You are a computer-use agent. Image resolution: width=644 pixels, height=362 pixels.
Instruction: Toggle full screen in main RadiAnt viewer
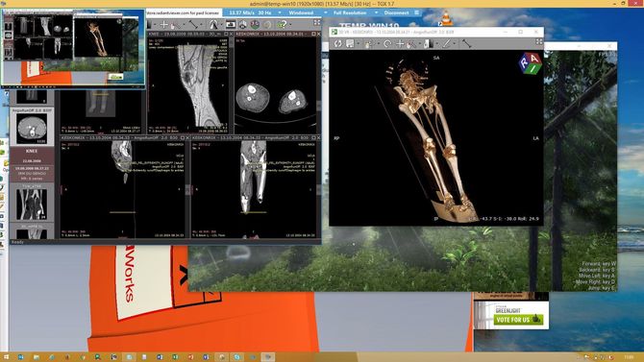pos(317,22)
